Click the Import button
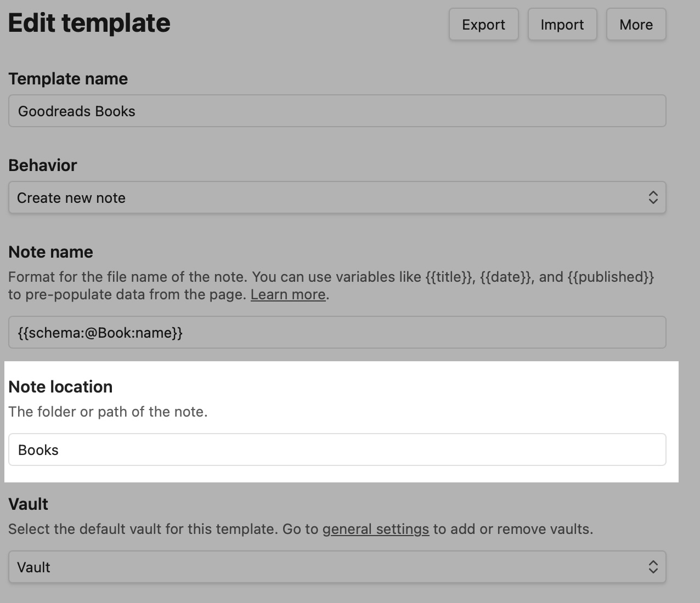The height and width of the screenshot is (603, 700). click(562, 25)
